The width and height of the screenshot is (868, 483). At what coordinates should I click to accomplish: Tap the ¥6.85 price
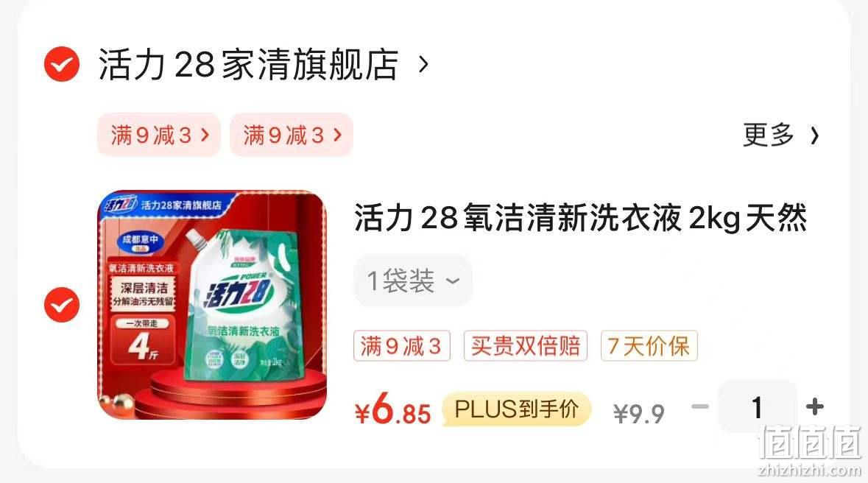click(392, 410)
